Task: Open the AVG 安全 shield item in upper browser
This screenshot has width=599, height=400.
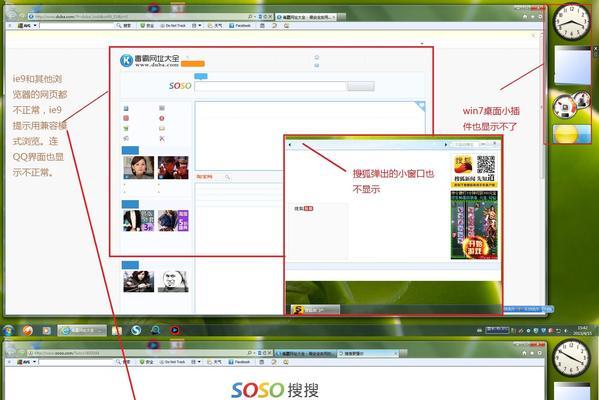Action: [x=147, y=26]
